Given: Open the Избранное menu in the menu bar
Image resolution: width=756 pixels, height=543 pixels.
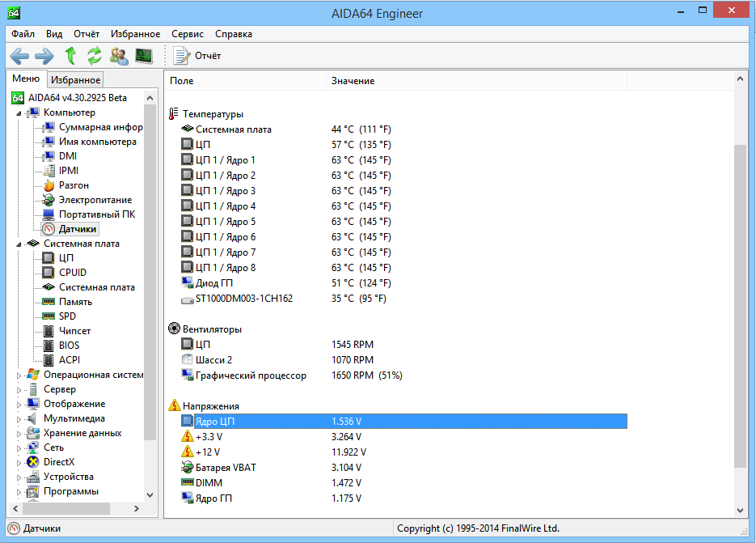Looking at the screenshot, I should click(x=136, y=34).
